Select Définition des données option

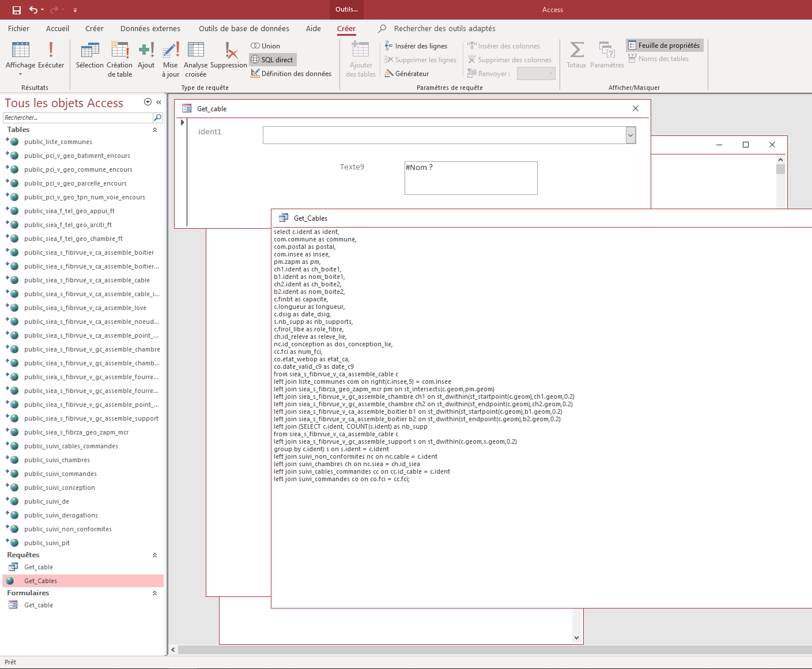click(x=291, y=74)
